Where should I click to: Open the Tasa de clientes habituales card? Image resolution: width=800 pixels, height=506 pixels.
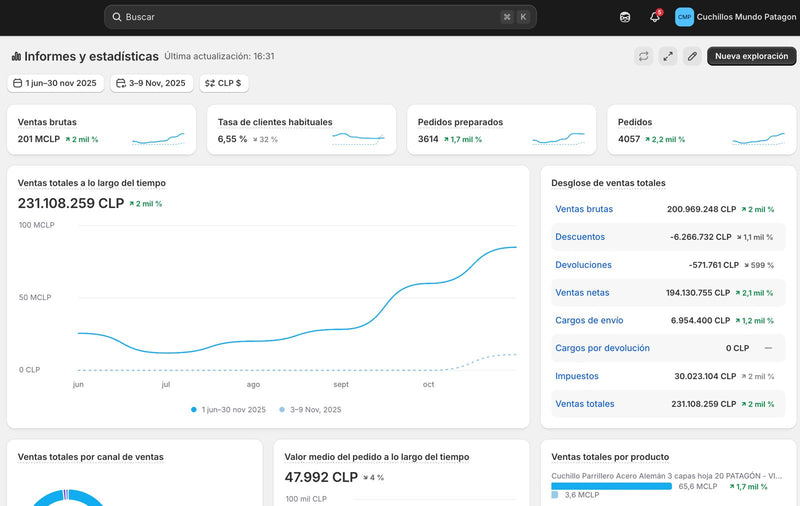tap(302, 130)
